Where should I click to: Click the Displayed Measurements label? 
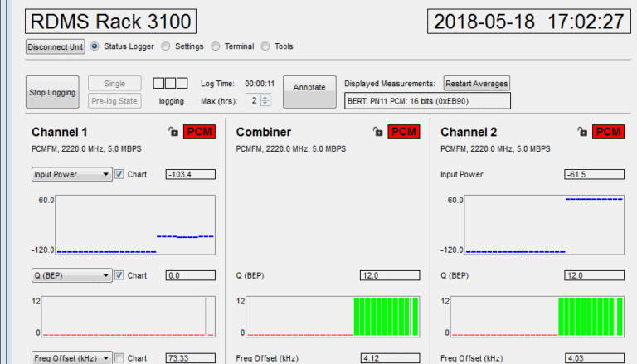click(x=390, y=84)
